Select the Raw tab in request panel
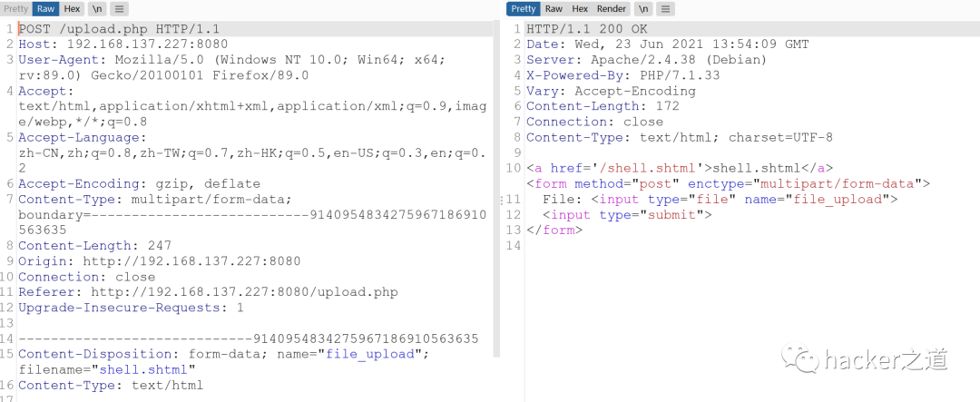 45,9
